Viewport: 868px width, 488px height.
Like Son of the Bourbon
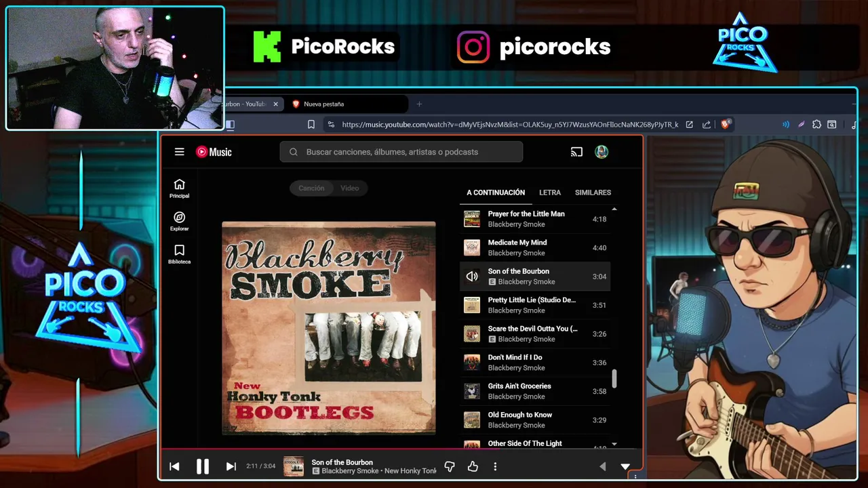click(x=473, y=466)
